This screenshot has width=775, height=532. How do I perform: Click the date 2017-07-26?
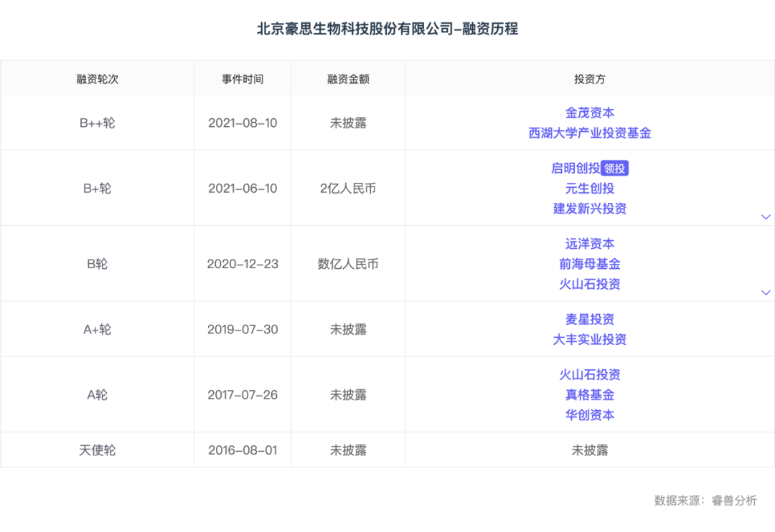click(243, 394)
